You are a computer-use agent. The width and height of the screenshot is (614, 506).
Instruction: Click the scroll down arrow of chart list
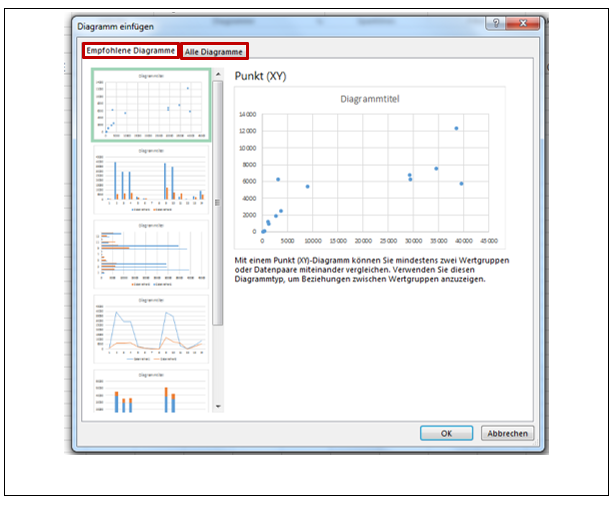(219, 406)
